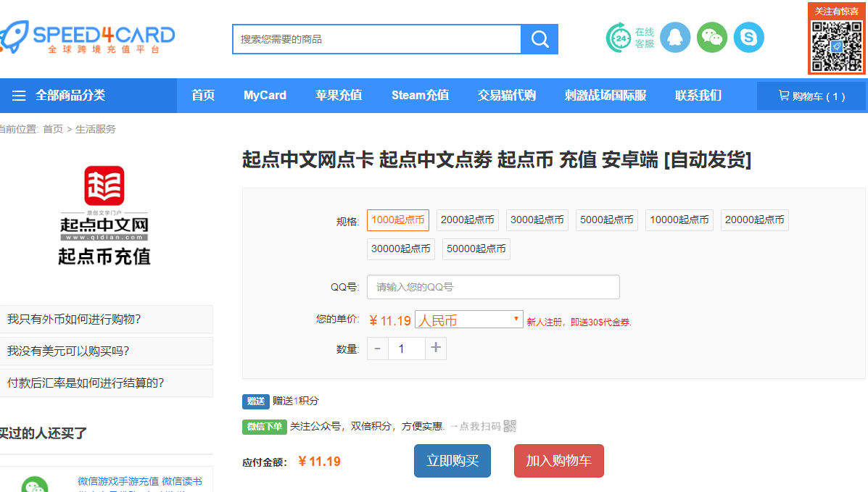This screenshot has height=492, width=868.
Task: Click the 新人注册 即送30$代金券 promo text
Action: 579,322
